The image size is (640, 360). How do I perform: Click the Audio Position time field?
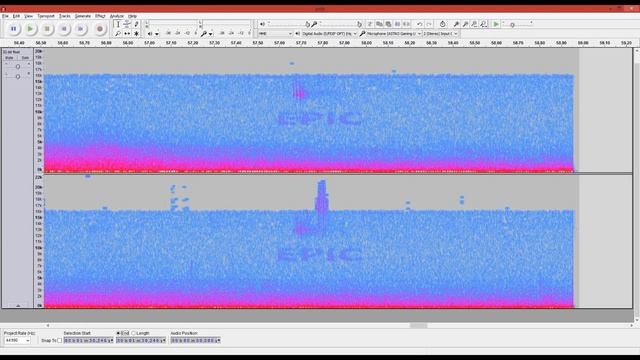tap(196, 340)
